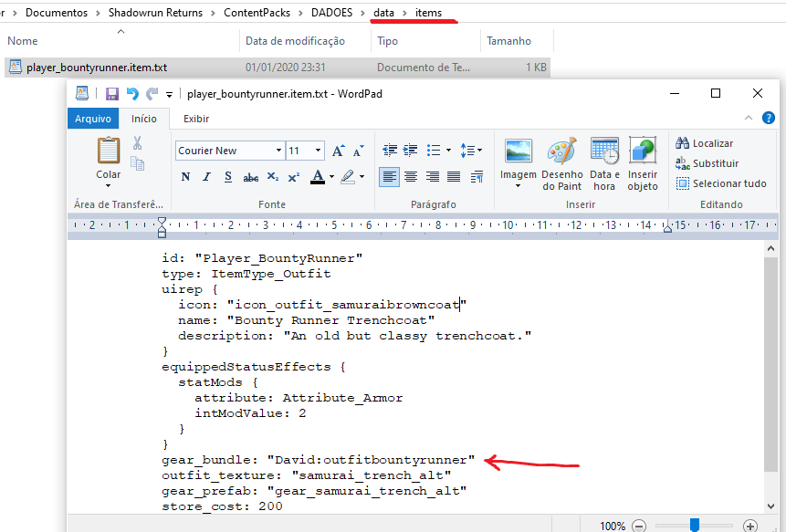Undo the last edit in WordPad

tap(132, 94)
